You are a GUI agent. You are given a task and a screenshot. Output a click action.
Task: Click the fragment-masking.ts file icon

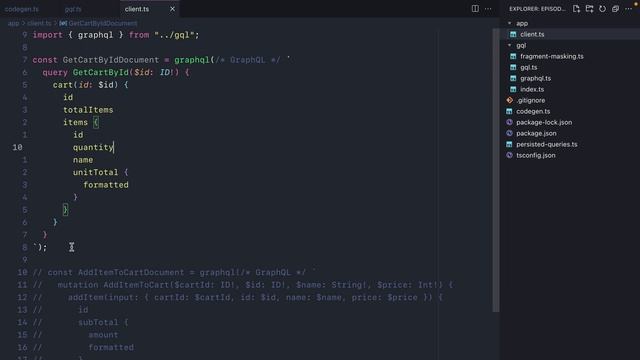pyautogui.click(x=513, y=56)
